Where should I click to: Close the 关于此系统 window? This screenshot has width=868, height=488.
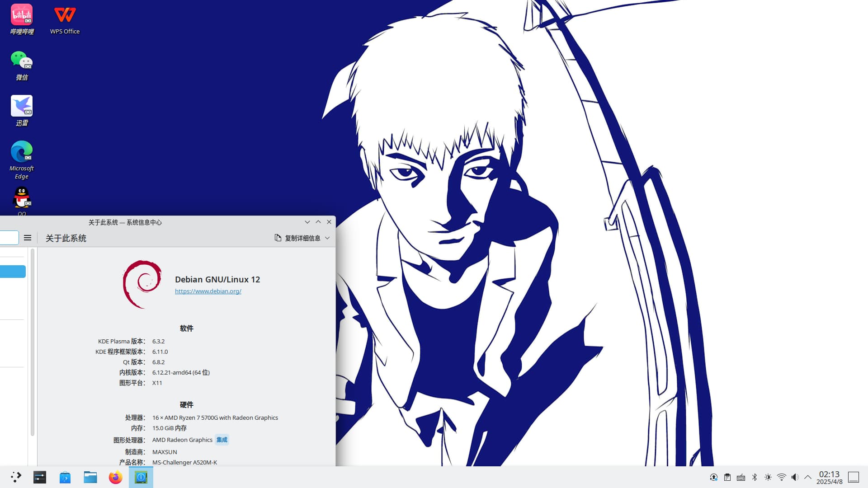tap(329, 222)
